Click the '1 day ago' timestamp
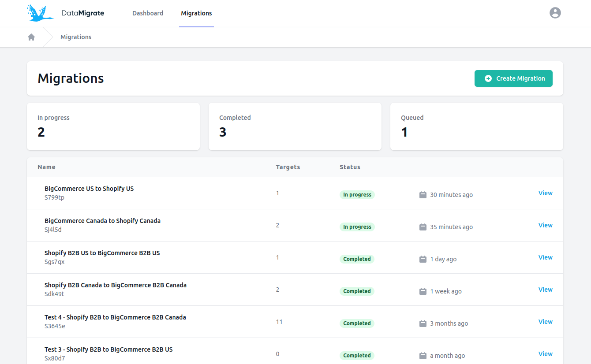 443,259
